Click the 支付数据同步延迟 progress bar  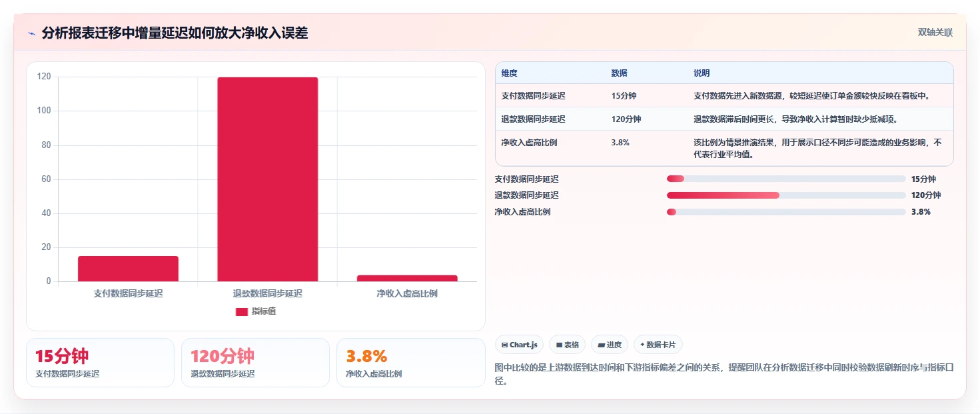point(786,179)
